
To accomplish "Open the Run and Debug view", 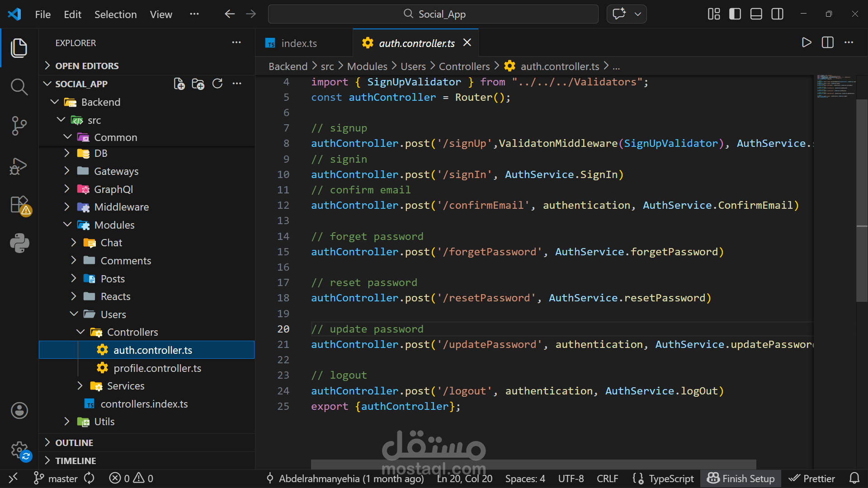I will click(x=19, y=166).
